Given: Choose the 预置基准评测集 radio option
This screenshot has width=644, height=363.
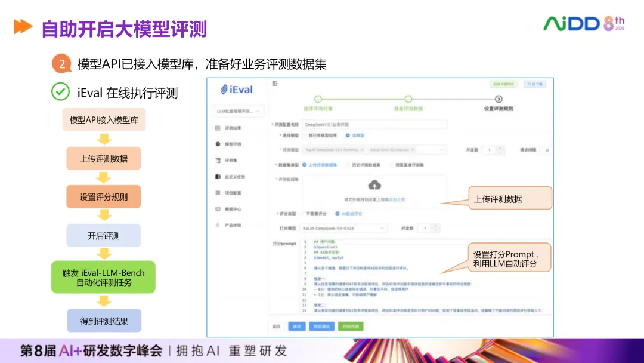Looking at the screenshot, I should 407,165.
